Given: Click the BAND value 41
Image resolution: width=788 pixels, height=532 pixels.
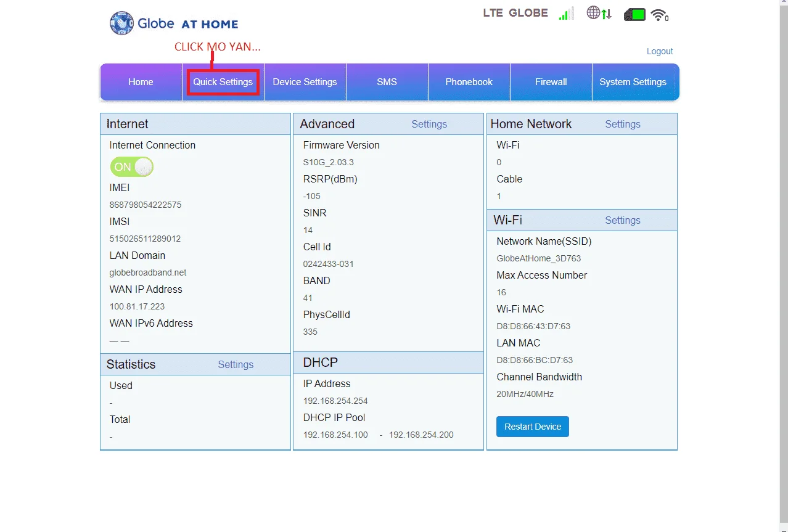Looking at the screenshot, I should point(308,298).
